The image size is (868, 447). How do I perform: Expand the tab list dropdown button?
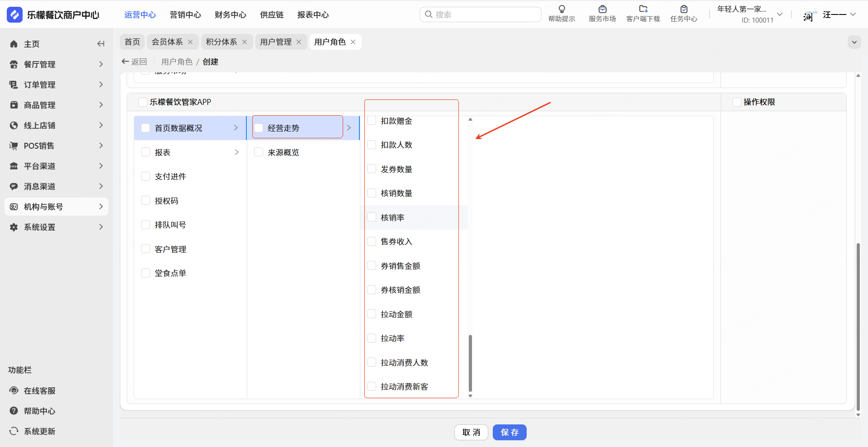point(854,42)
